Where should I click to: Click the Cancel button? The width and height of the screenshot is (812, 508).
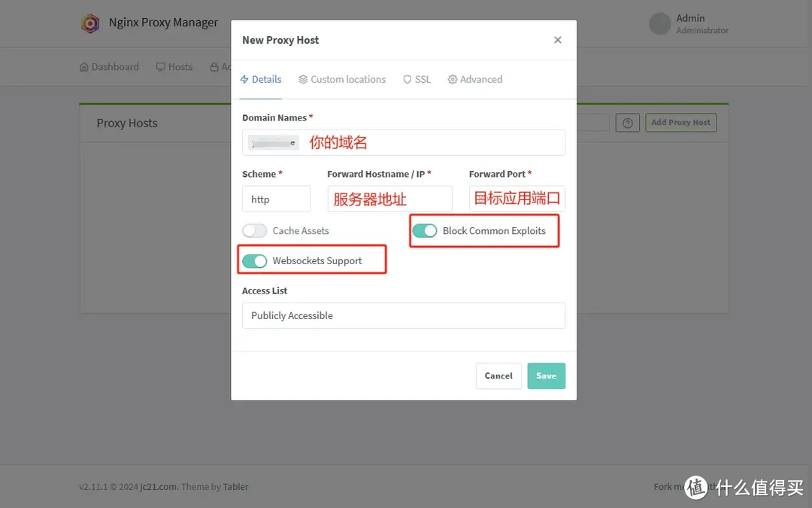tap(498, 376)
